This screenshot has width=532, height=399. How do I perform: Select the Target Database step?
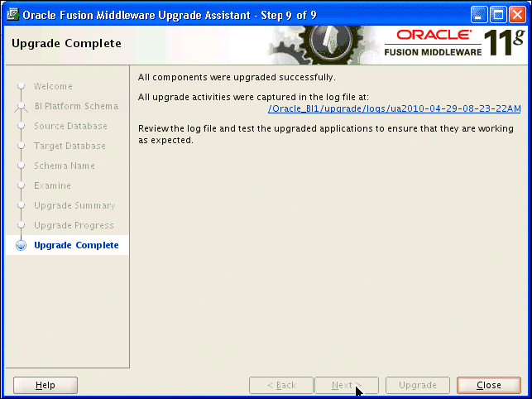(69, 146)
